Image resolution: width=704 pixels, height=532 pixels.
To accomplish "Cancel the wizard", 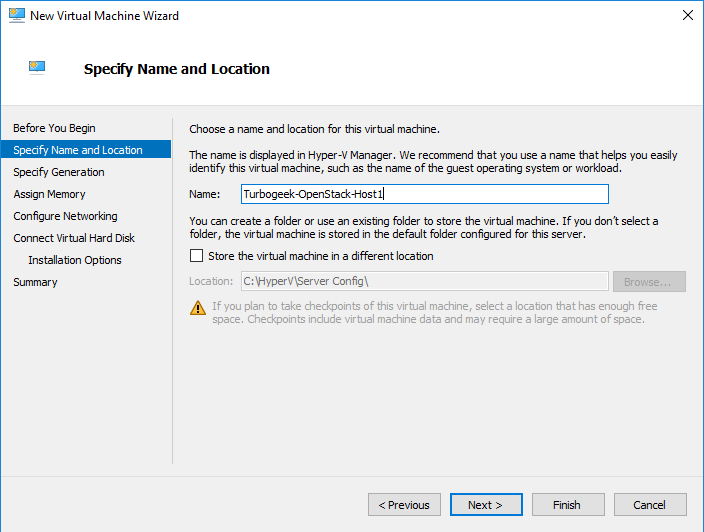I will [650, 505].
